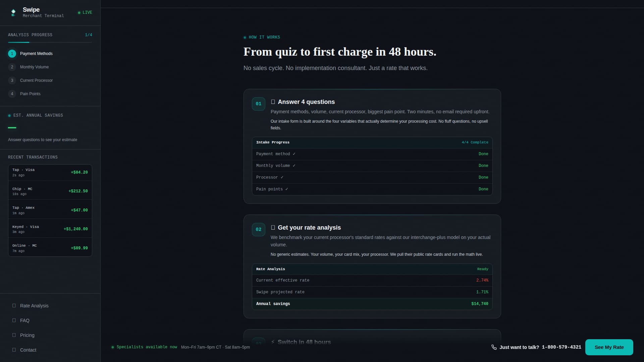Viewport: 644px width, 362px height.
Task: Click the Switch in 48 hours heading
Action: (x=304, y=342)
